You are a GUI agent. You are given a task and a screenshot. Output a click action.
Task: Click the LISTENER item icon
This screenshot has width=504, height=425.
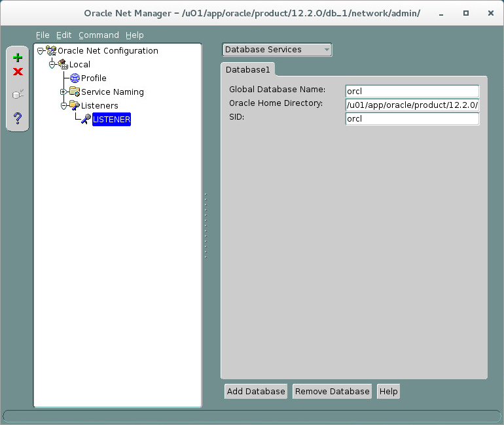tap(86, 119)
